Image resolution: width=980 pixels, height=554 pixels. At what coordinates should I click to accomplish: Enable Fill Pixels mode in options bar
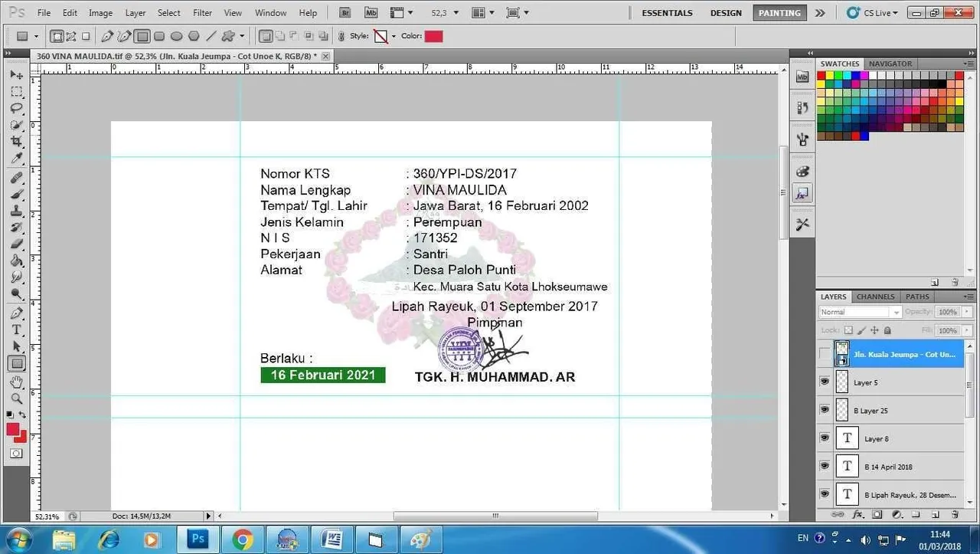click(x=86, y=36)
